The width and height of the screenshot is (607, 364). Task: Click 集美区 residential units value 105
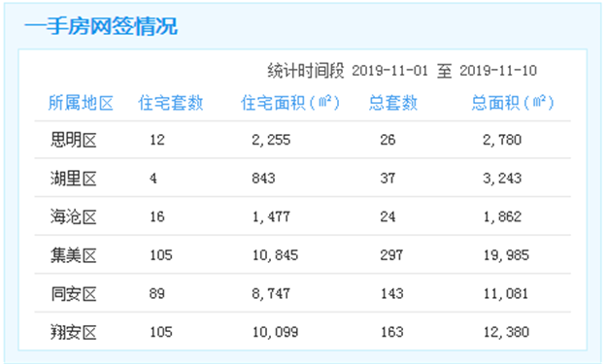tap(161, 255)
